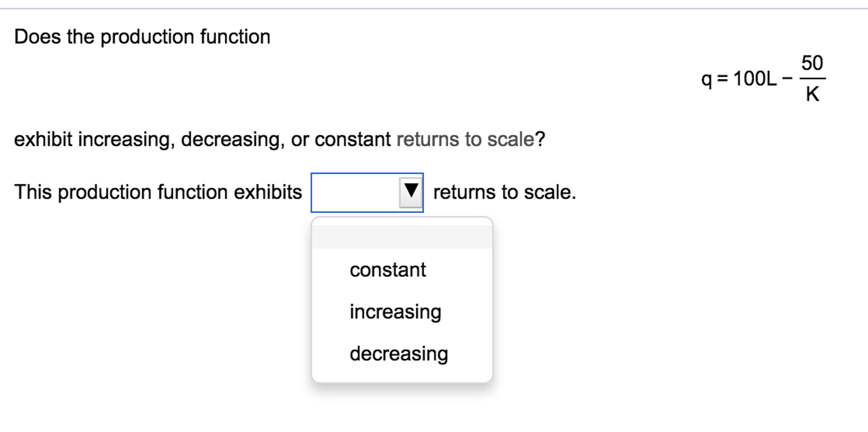Select 'constant' from the dropdown list
868x432 pixels.
(x=387, y=270)
